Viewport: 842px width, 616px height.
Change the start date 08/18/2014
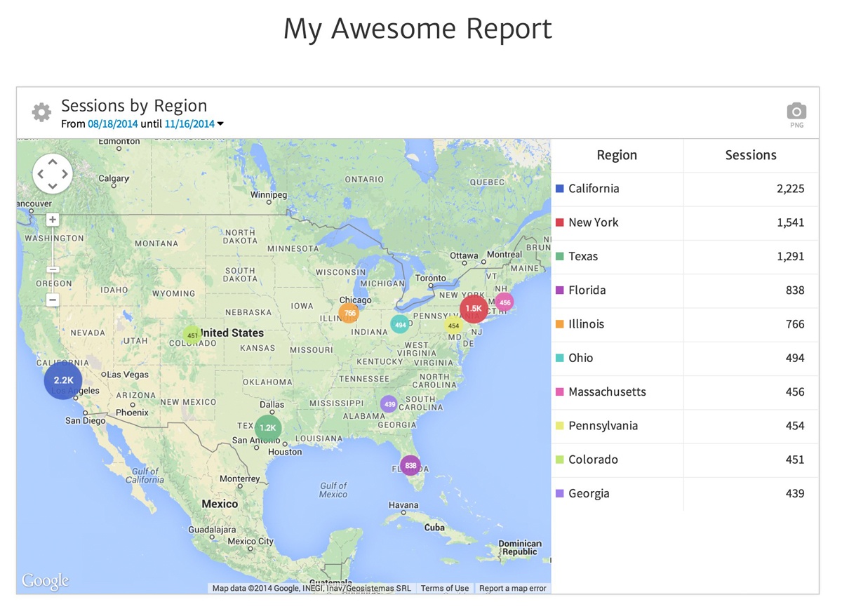pyautogui.click(x=112, y=124)
